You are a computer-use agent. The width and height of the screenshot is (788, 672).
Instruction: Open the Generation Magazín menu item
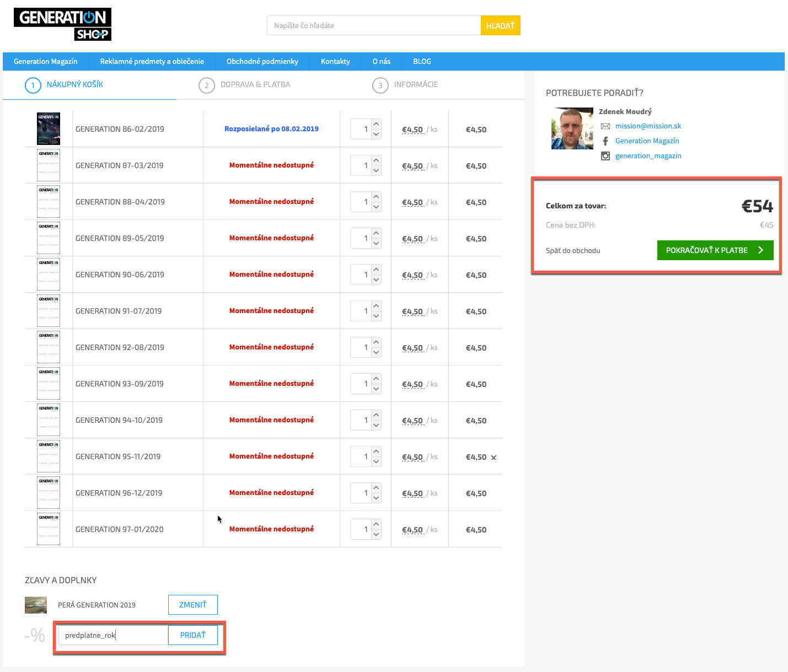coord(46,61)
